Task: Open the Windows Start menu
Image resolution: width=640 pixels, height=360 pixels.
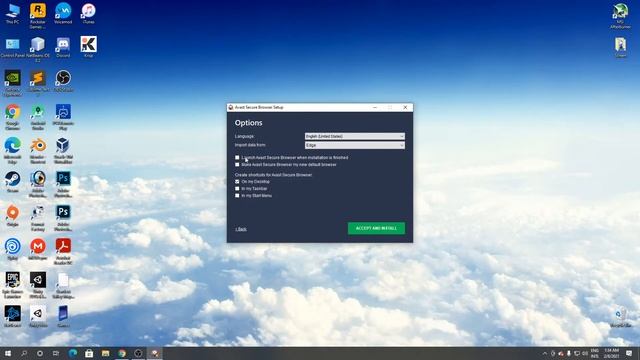Action: click(8, 353)
